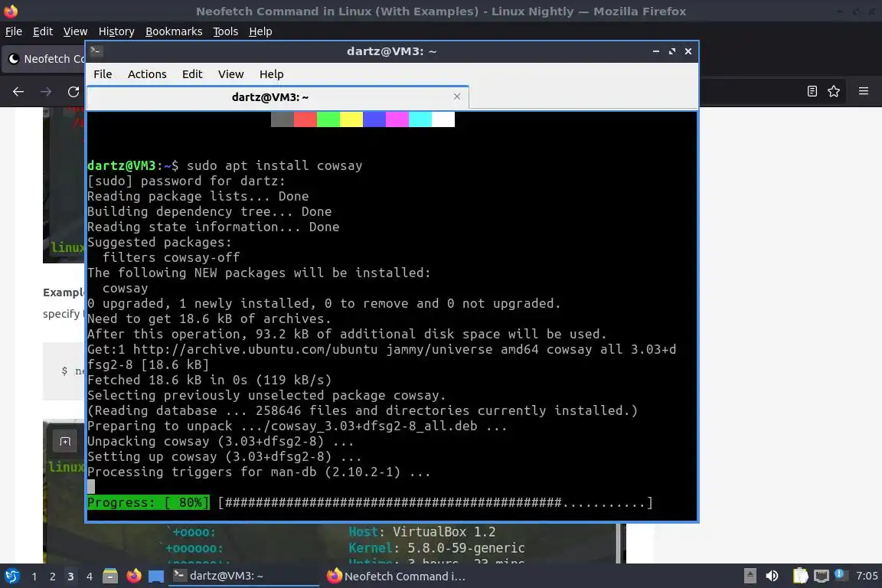Open the Lubuntu application menu icon
The image size is (882, 588).
(11, 577)
